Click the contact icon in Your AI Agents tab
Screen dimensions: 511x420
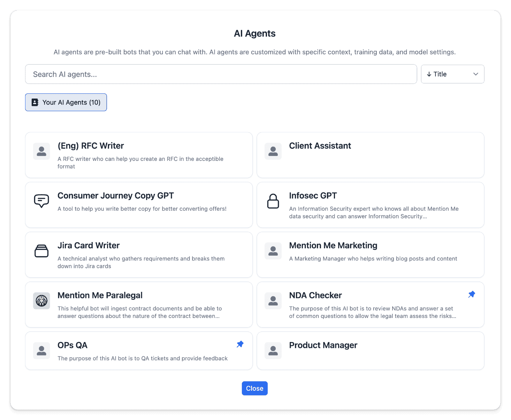click(x=35, y=102)
